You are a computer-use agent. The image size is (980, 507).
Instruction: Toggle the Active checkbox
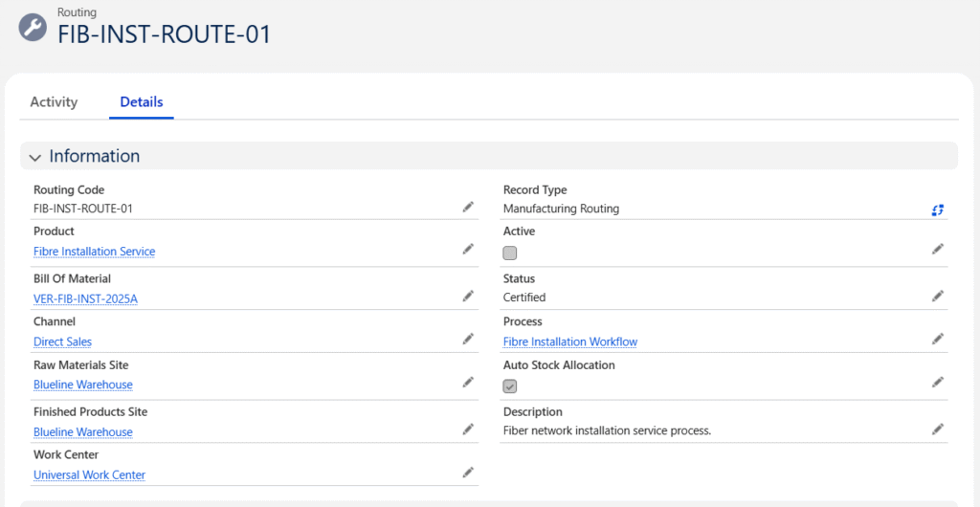(510, 253)
